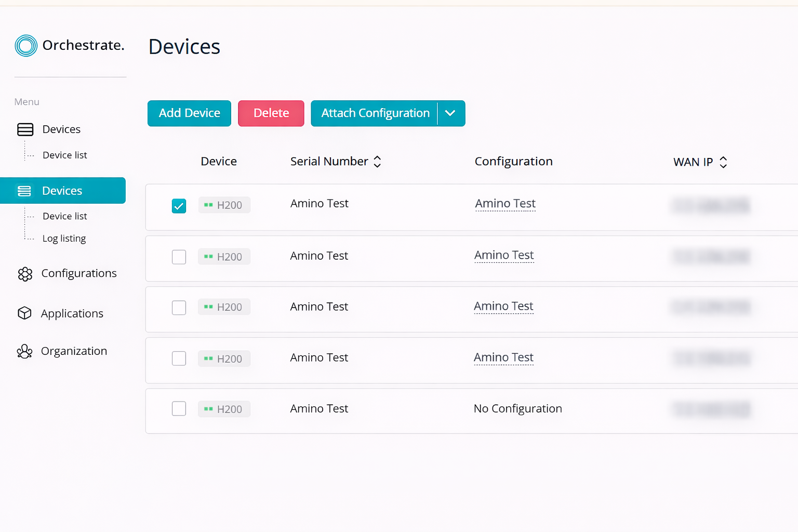This screenshot has height=532, width=798.
Task: Open Log listing in the sidebar
Action: [64, 238]
